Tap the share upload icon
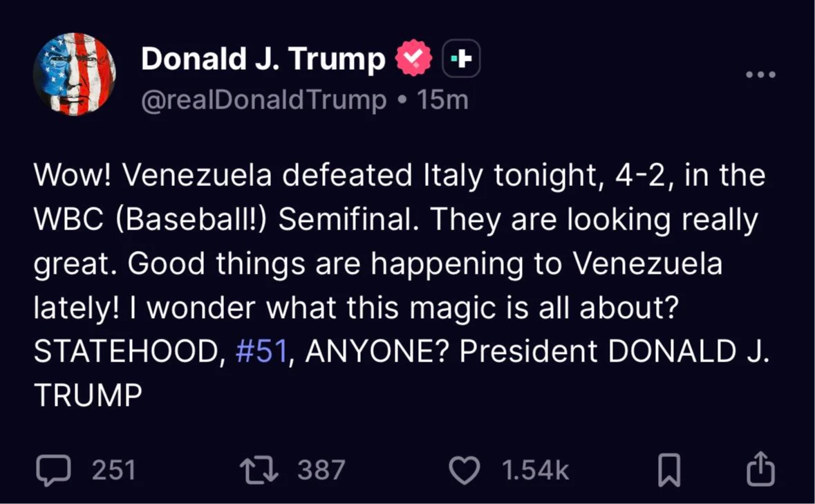This screenshot has width=815, height=504. click(760, 469)
